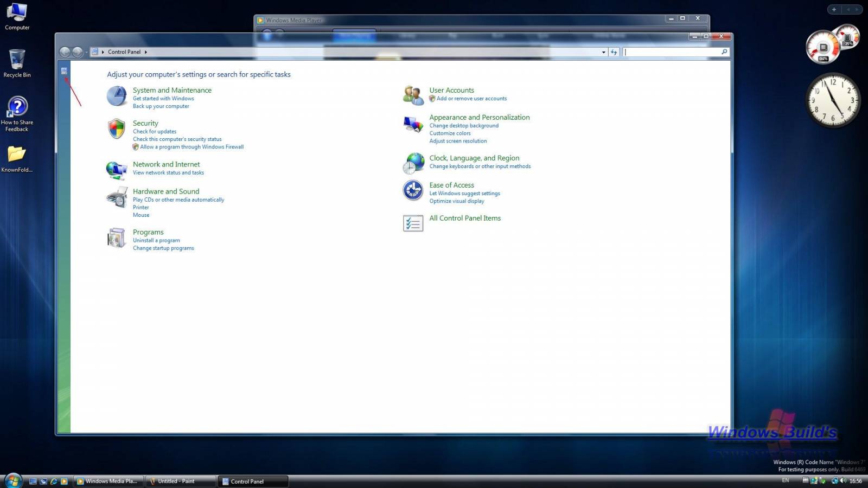
Task: Refresh the Control Panel address bar
Action: tap(614, 52)
